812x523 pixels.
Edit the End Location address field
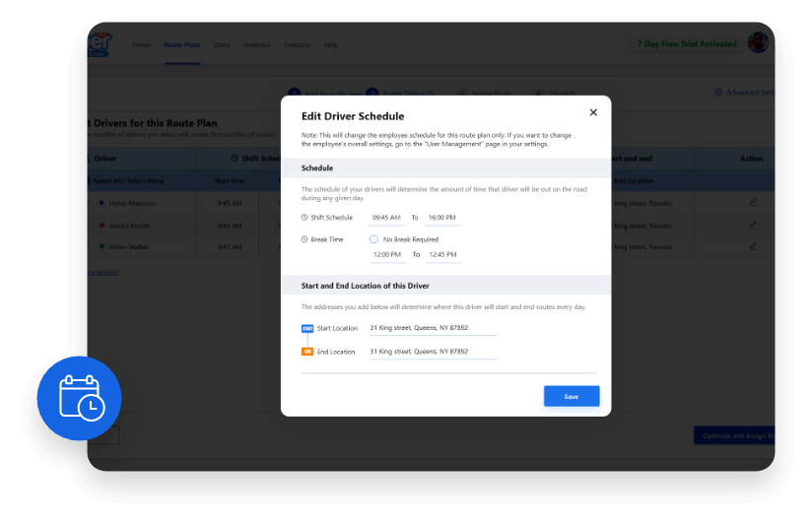point(433,352)
